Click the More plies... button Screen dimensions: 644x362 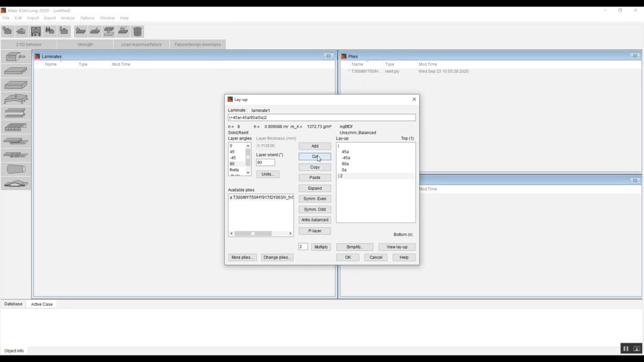click(x=243, y=257)
